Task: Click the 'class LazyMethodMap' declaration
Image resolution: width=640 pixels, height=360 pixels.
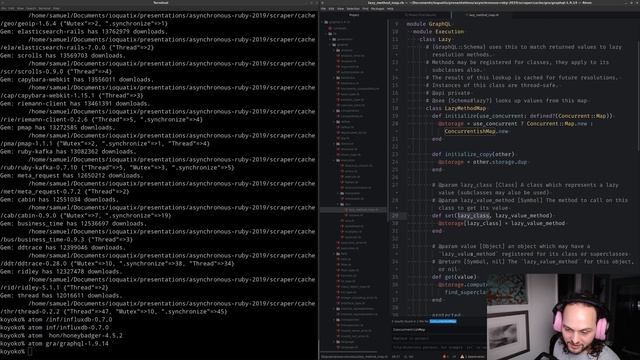Action: coord(456,109)
